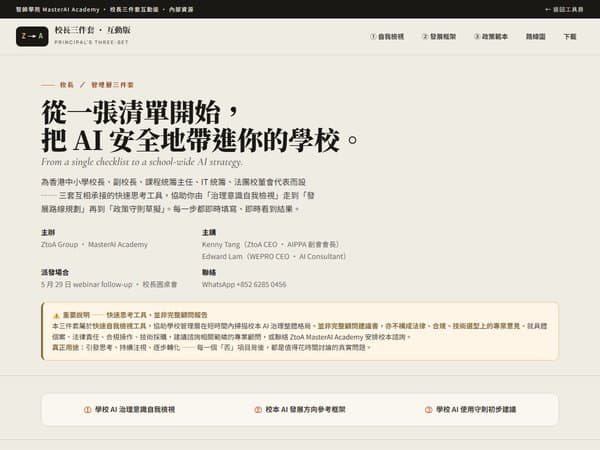Switch to tab ③ 學校 AI 使用守則初步建議
The height and width of the screenshot is (450, 600).
pyautogui.click(x=471, y=409)
